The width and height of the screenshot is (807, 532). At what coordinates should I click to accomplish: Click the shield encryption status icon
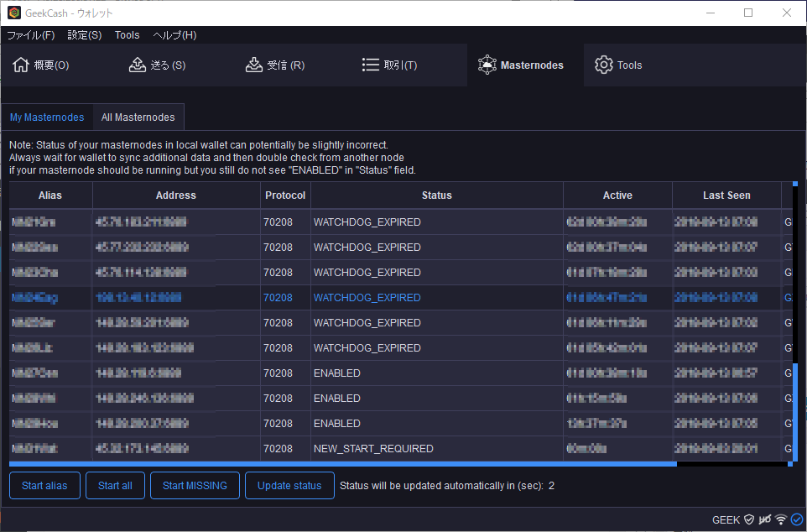pos(749,519)
